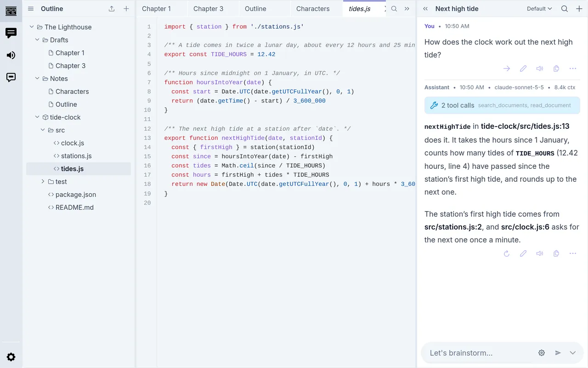This screenshot has height=368, width=588.
Task: Open the workspace layout icon in left rail
Action: pyautogui.click(x=11, y=11)
